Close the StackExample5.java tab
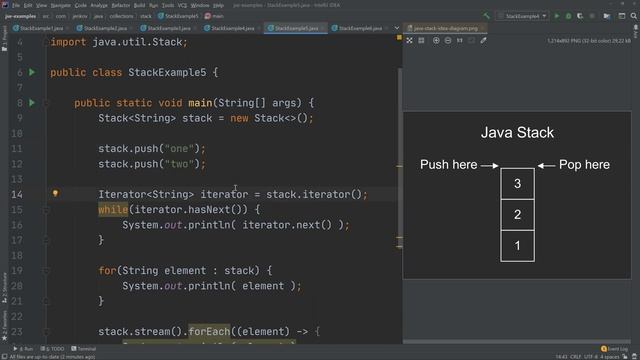Screen dimensions: 640x360 point(323,28)
